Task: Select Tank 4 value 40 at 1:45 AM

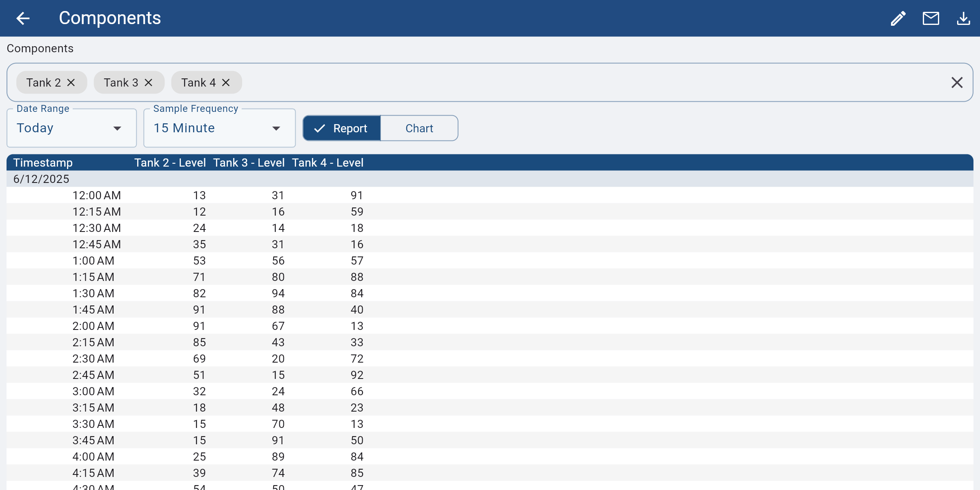Action: click(x=357, y=310)
